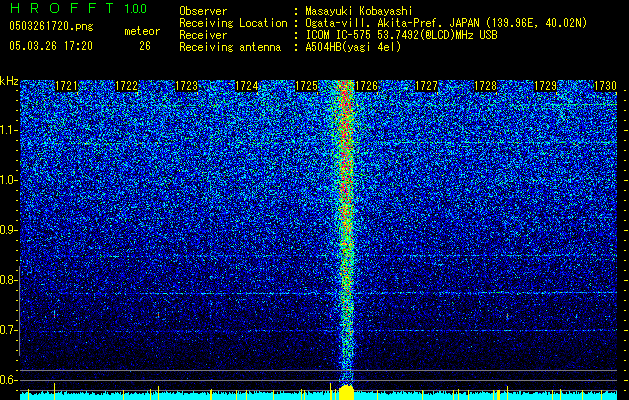
Task: Click the 1729 time marker
Action: 546,86
